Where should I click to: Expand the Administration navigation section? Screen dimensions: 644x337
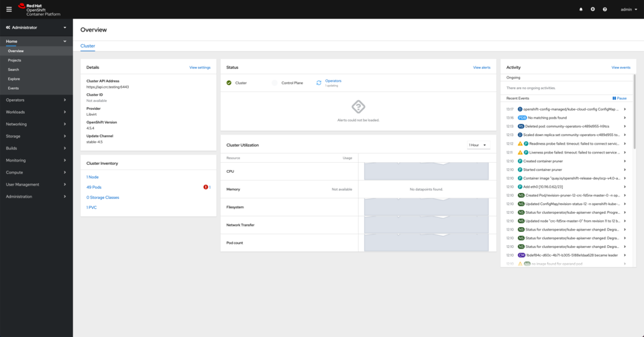pyautogui.click(x=36, y=197)
